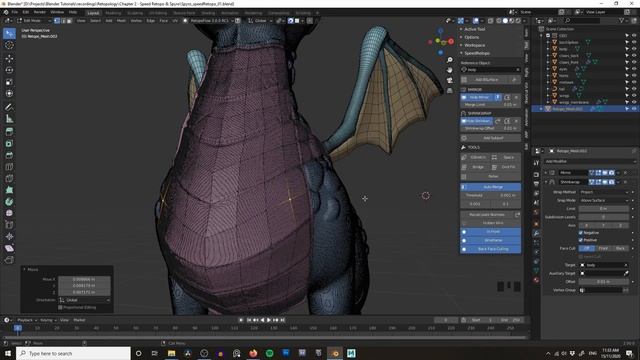Select the Rotate tool in left toolbar
This screenshot has width=640, height=360.
coord(9,70)
